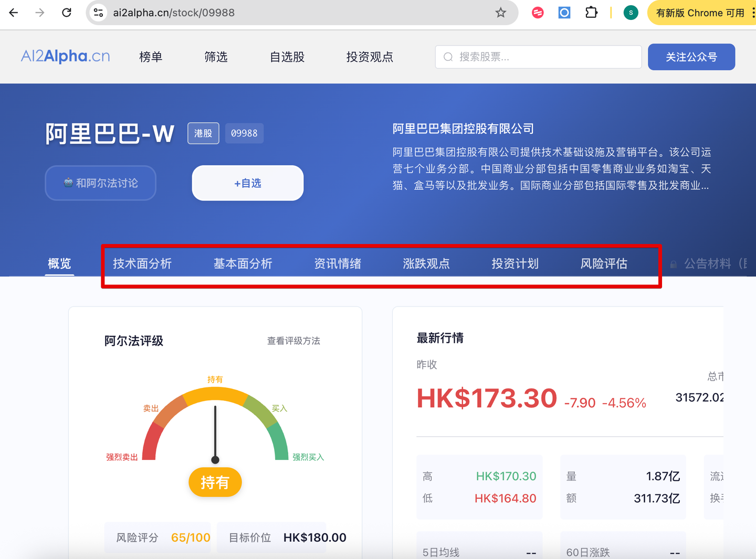Screen dimensions: 756x559
Task: Open the 风险评估 tab
Action: coord(604,264)
